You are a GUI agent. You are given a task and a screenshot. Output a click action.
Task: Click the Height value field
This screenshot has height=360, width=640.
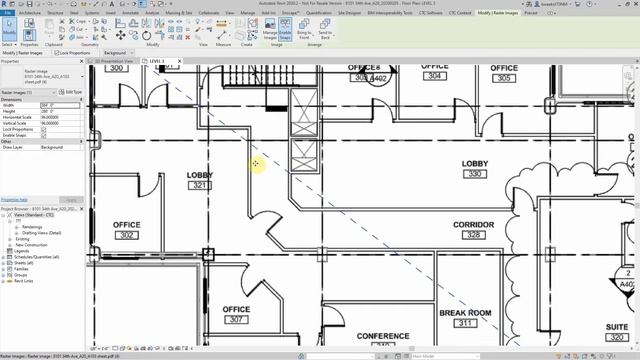pyautogui.click(x=60, y=111)
